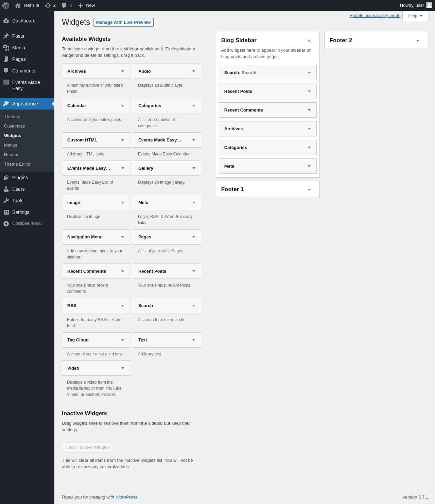The image size is (435, 504).
Task: Click the Comments icon in sidebar
Action: pos(6,71)
